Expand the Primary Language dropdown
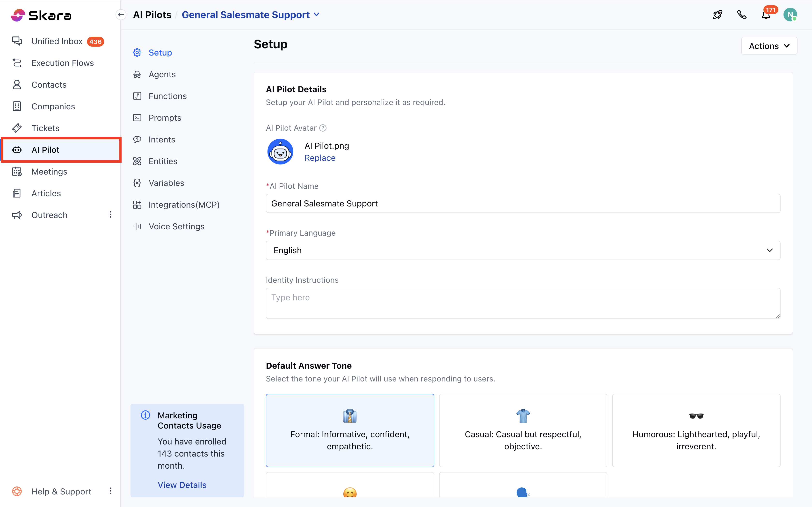The width and height of the screenshot is (812, 507). point(523,251)
